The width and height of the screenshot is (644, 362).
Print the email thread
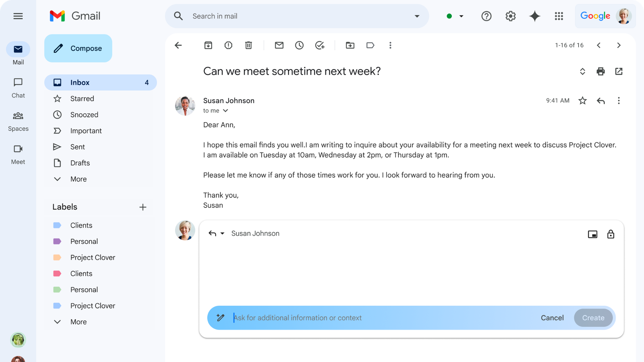(x=601, y=71)
